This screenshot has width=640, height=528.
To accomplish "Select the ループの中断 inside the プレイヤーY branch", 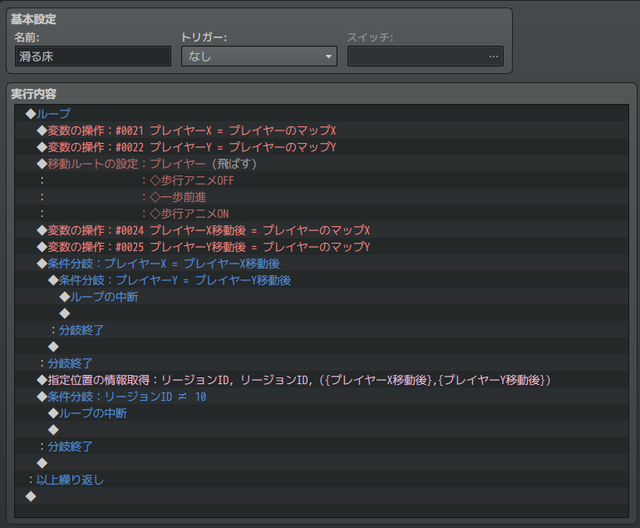I will point(321,297).
